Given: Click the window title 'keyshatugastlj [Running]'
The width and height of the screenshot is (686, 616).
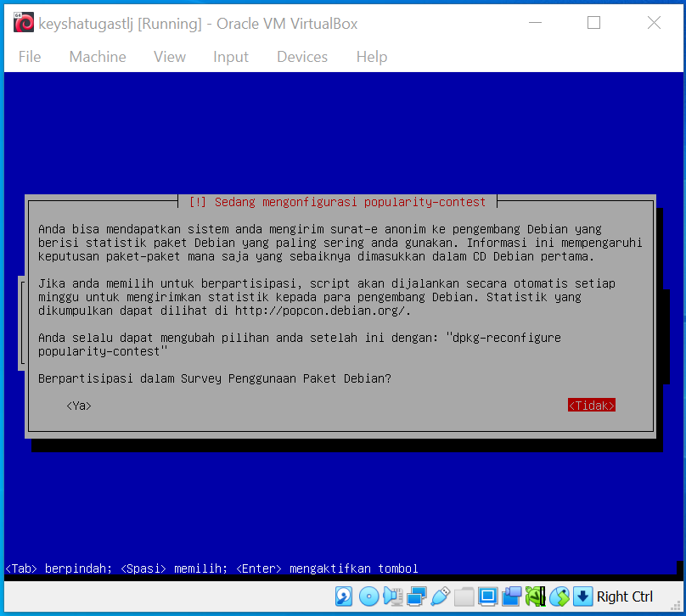Looking at the screenshot, I should [x=121, y=24].
